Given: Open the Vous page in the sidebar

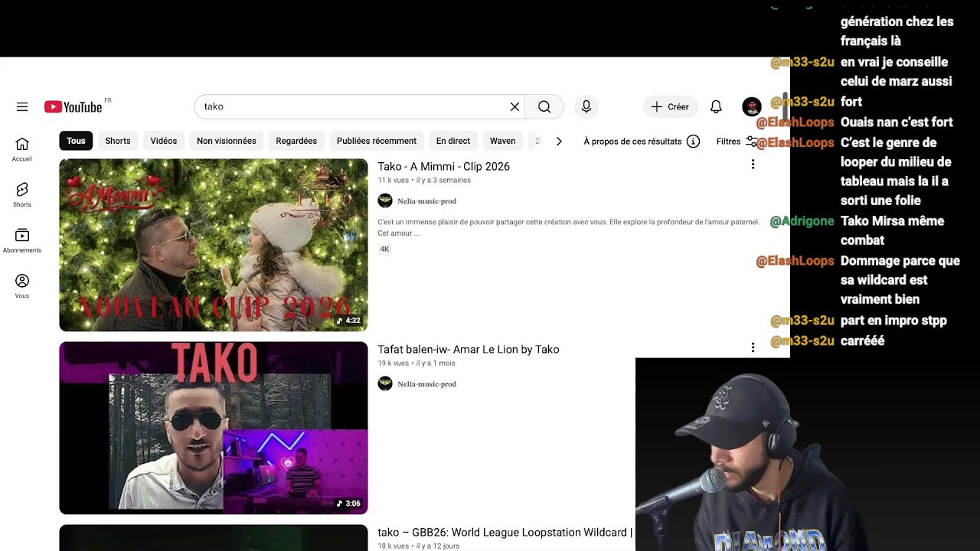Looking at the screenshot, I should (x=22, y=287).
